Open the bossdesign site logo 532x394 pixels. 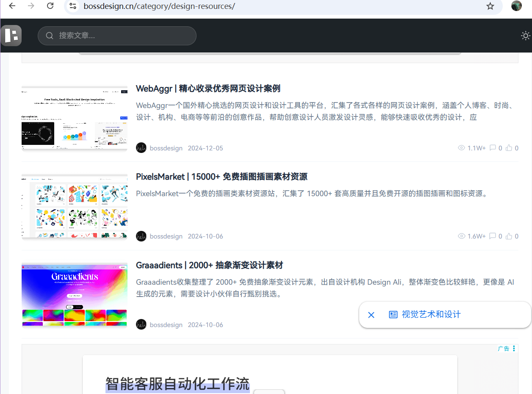(x=11, y=36)
